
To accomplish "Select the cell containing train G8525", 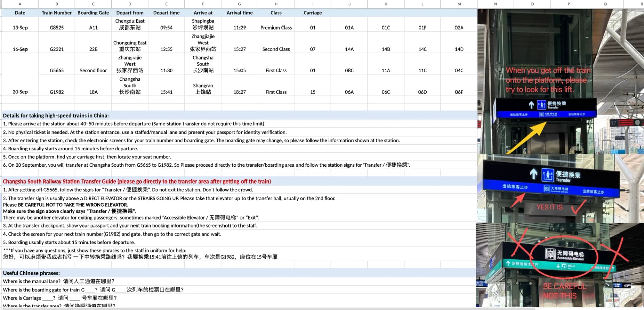I will click(57, 24).
